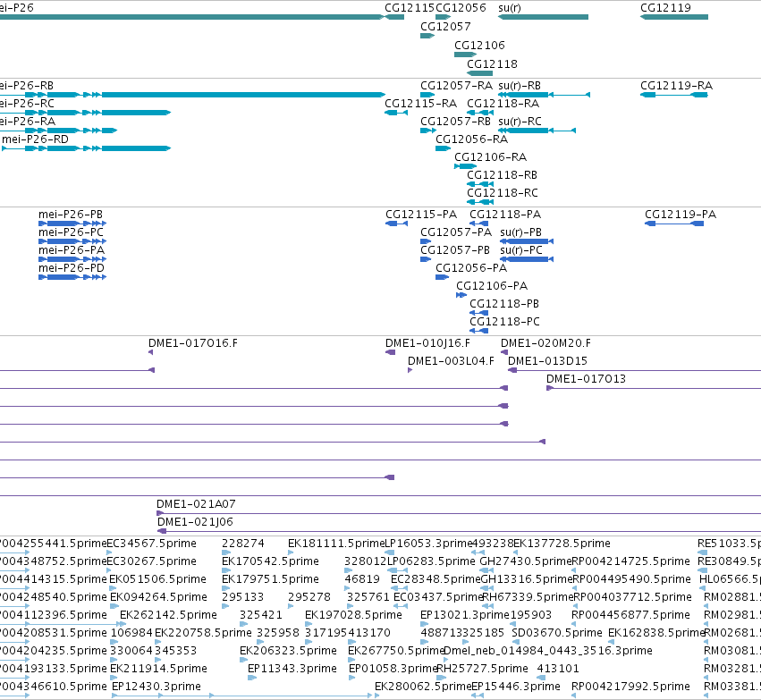The height and width of the screenshot is (700, 761).
Task: Open CG12056-RA transcript label
Action: [x=472, y=139]
